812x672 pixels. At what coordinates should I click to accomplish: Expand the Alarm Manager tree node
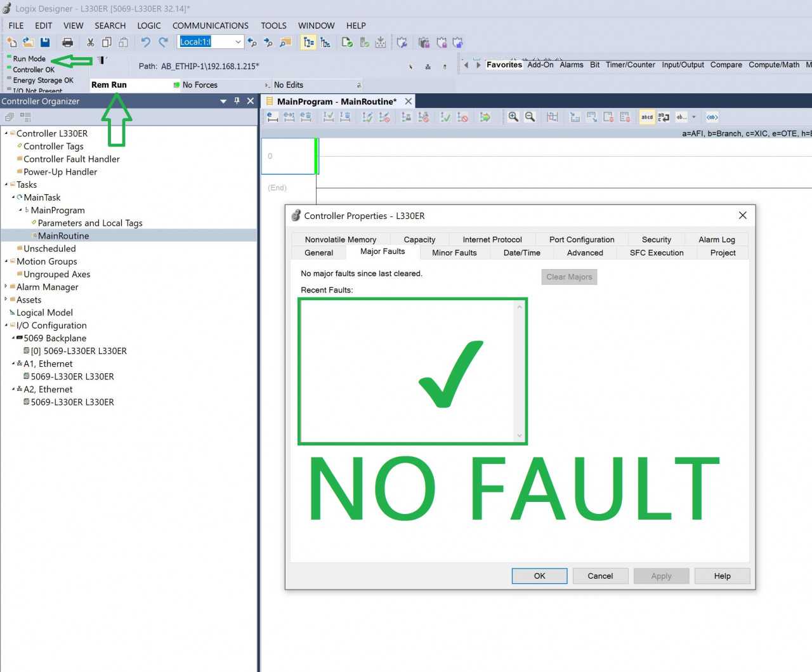tap(6, 287)
